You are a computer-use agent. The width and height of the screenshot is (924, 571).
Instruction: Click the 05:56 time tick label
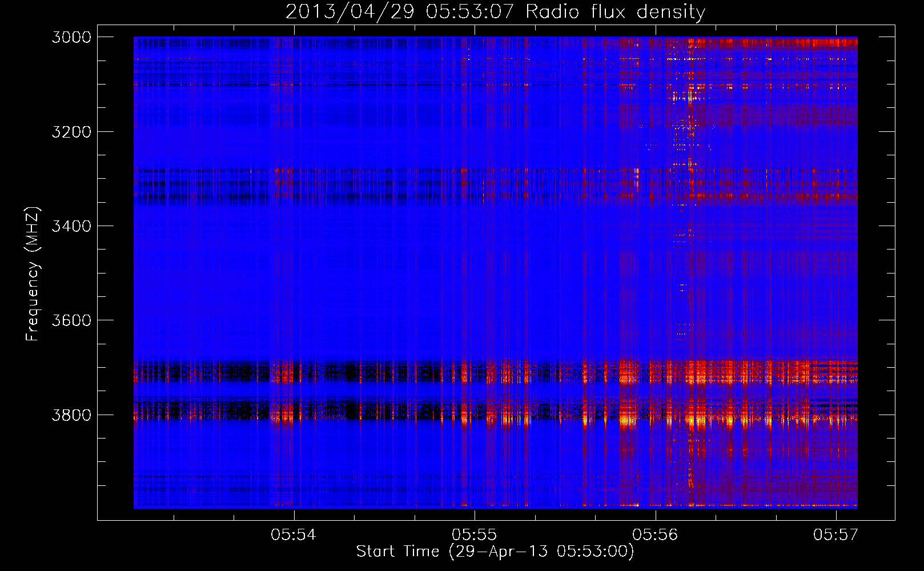655,534
